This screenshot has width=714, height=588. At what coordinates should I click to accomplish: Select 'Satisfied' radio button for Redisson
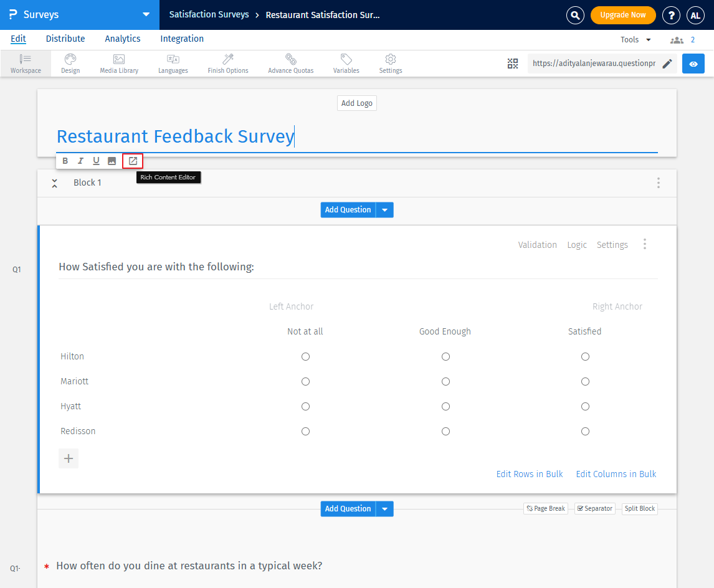coord(585,430)
